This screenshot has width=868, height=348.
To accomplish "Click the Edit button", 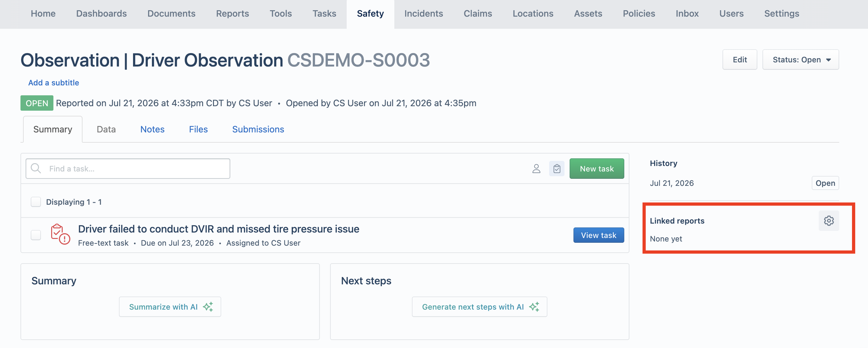I will click(740, 59).
